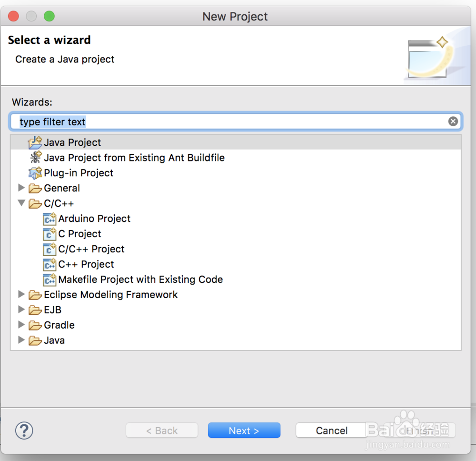The width and height of the screenshot is (476, 461).
Task: Click the C Project icon
Action: [x=50, y=234]
